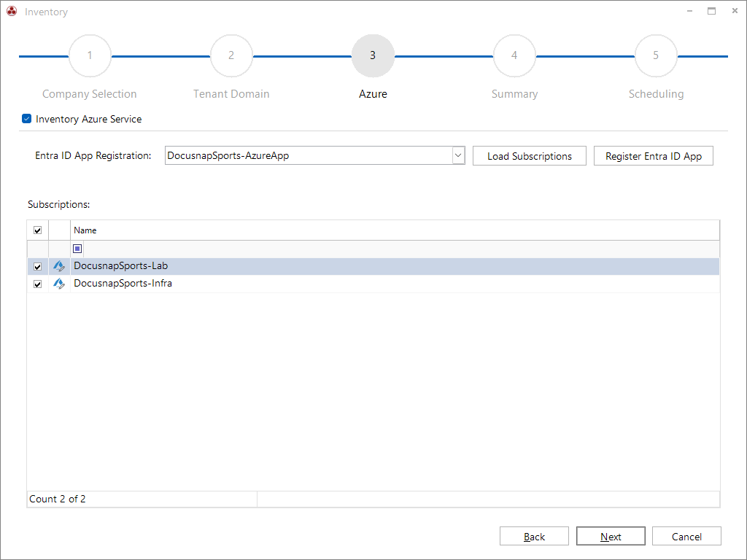Click the Back button

pyautogui.click(x=534, y=536)
